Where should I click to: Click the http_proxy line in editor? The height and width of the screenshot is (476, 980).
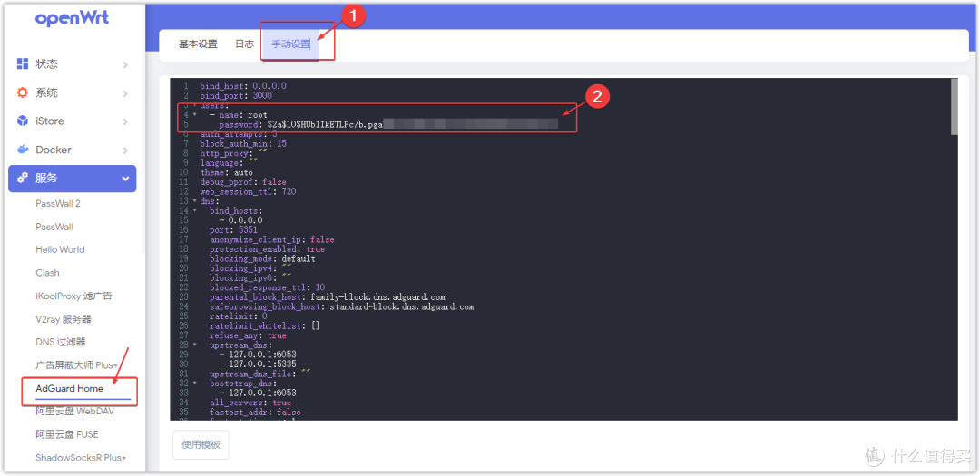tap(234, 153)
